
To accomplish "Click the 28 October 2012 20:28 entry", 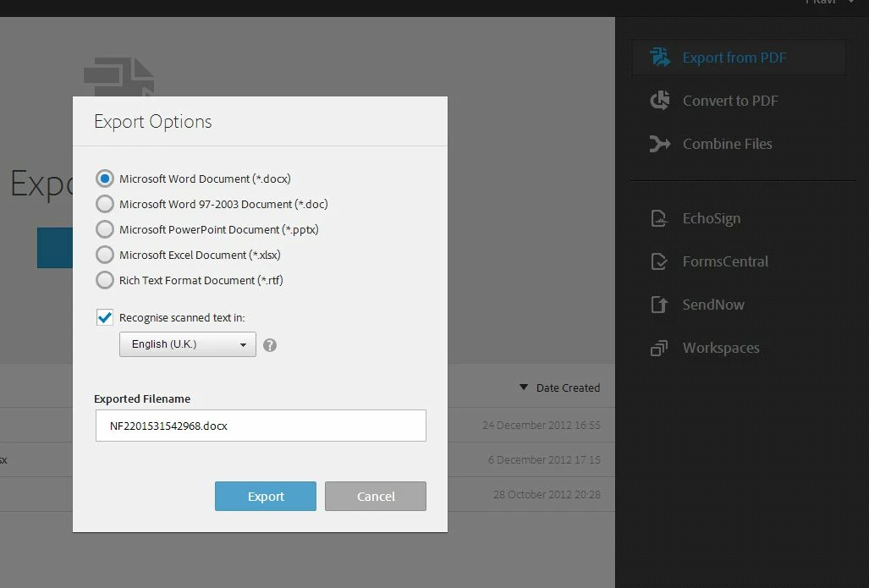I will click(547, 494).
